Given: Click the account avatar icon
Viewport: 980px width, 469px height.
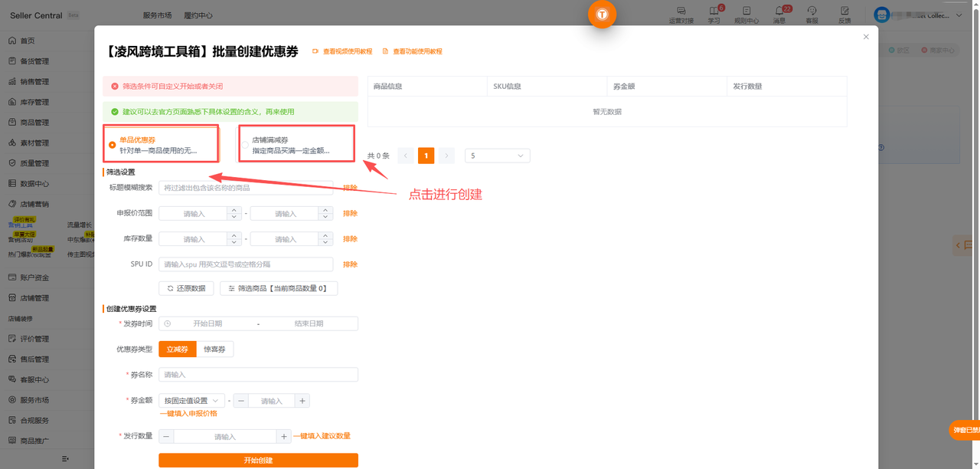Looking at the screenshot, I should click(882, 15).
